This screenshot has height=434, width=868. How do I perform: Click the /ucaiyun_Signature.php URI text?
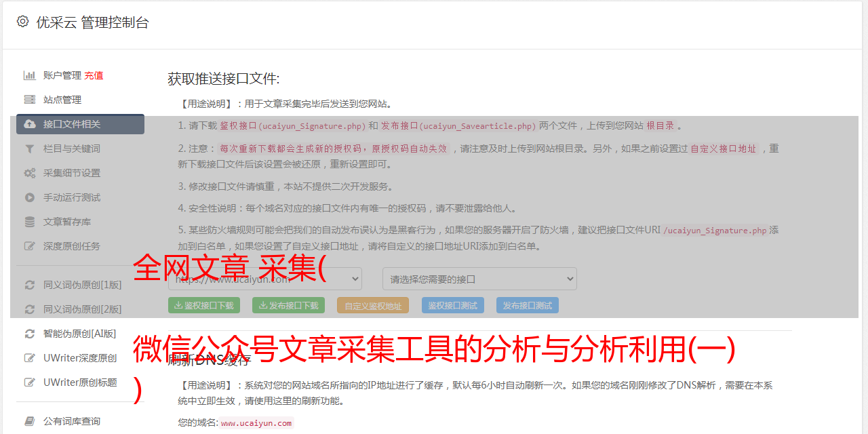coord(715,230)
